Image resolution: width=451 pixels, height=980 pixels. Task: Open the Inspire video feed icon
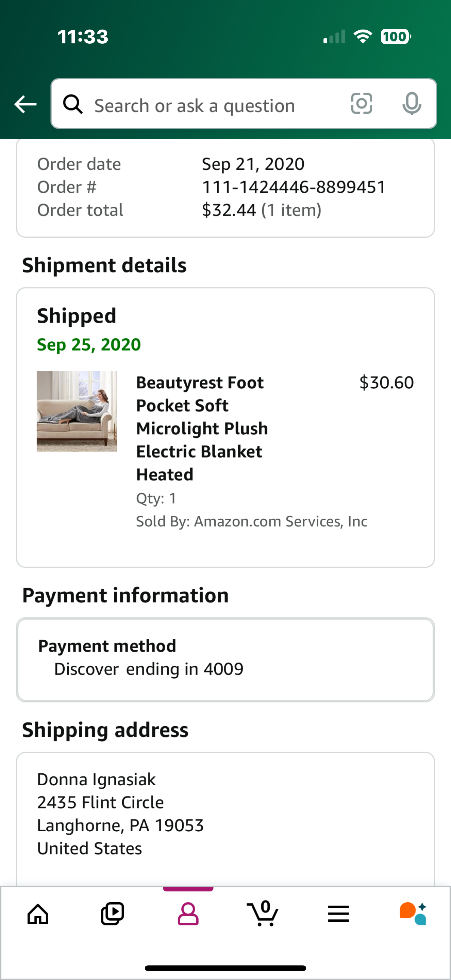tap(112, 913)
